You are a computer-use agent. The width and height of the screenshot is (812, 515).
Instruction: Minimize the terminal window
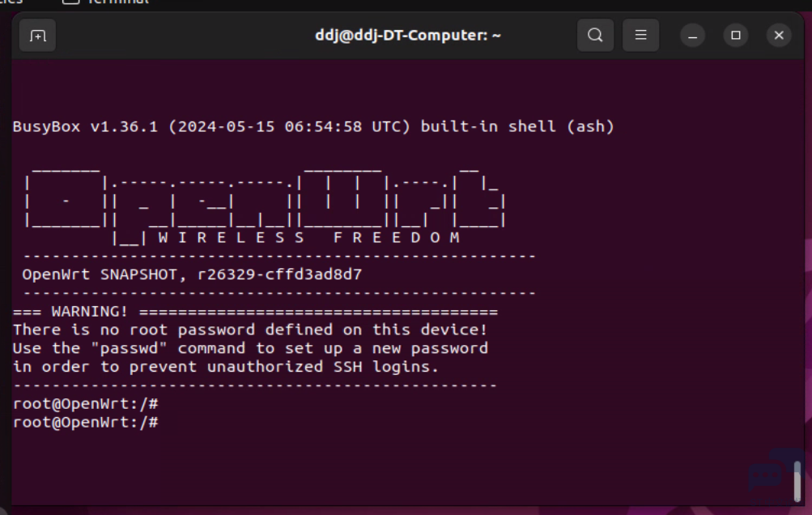692,36
